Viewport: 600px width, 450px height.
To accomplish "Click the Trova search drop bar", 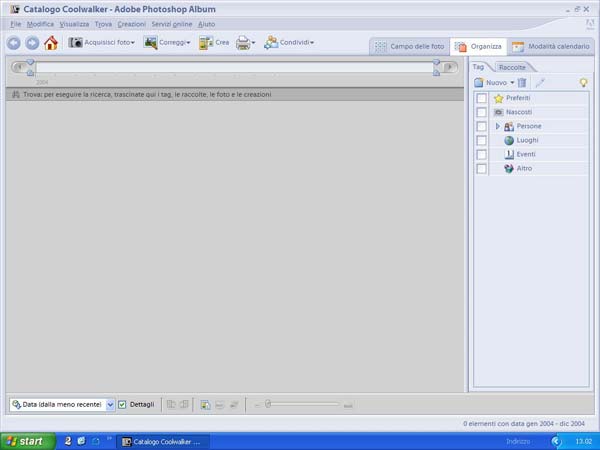I will tap(235, 94).
